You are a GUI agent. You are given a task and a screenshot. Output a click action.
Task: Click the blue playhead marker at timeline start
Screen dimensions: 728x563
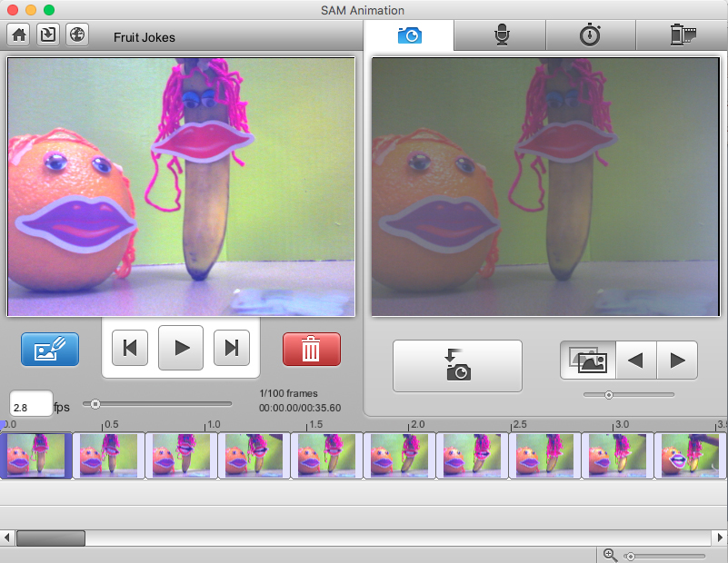pos(3,424)
